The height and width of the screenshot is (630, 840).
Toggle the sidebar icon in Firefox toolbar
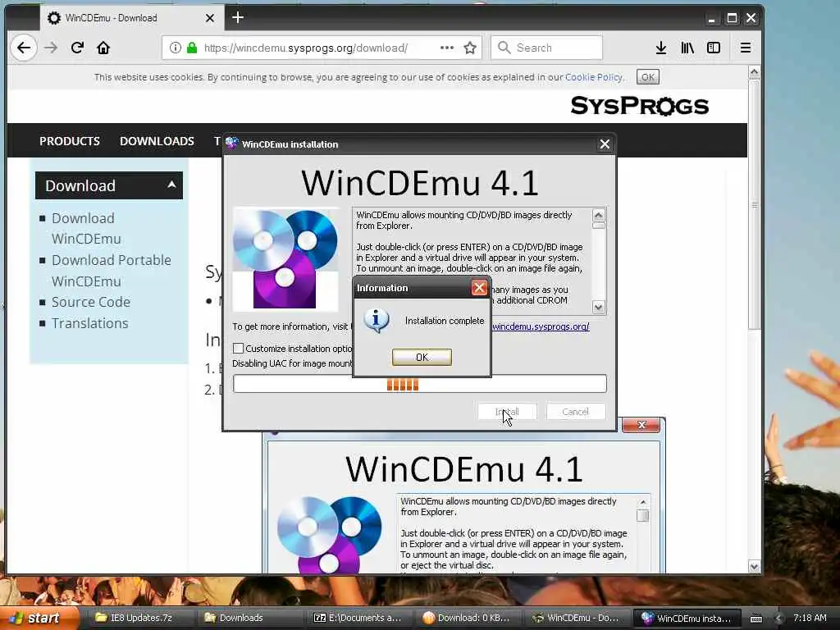(714, 48)
